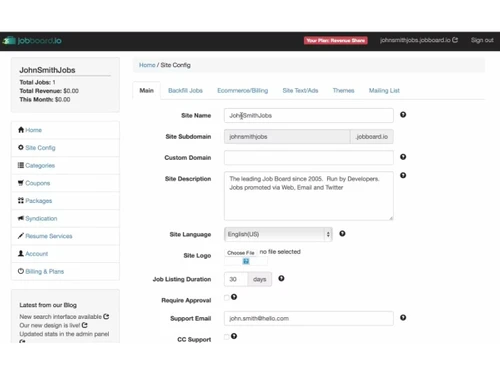Click the list icon beside Categories
Viewport: 500px width, 375px height.
pos(21,165)
